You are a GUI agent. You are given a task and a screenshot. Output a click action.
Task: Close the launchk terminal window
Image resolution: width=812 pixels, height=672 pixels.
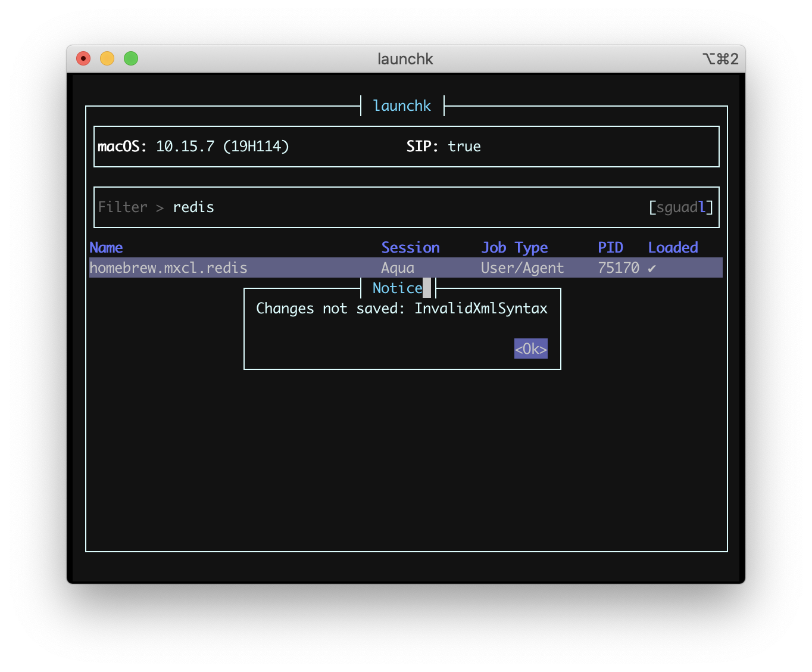point(83,58)
